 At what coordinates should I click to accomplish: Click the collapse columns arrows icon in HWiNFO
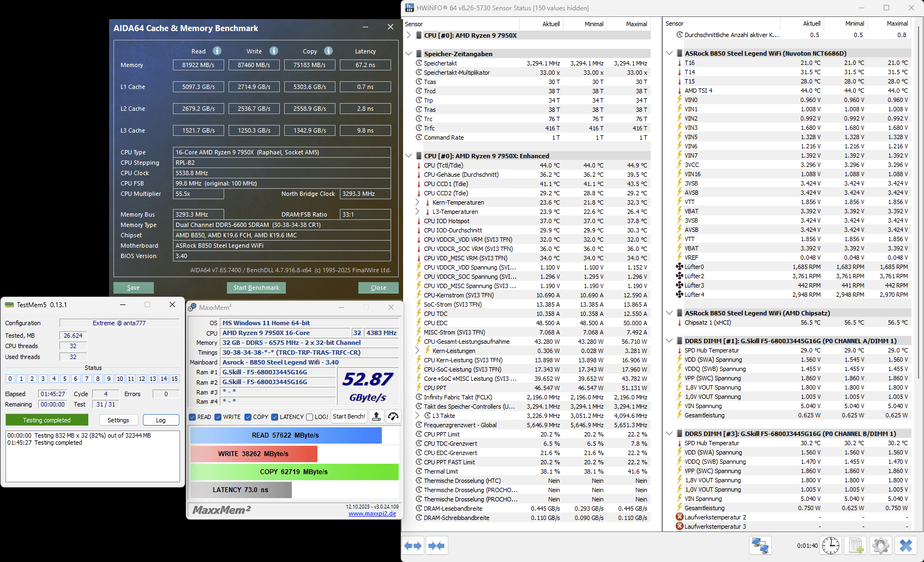[436, 546]
